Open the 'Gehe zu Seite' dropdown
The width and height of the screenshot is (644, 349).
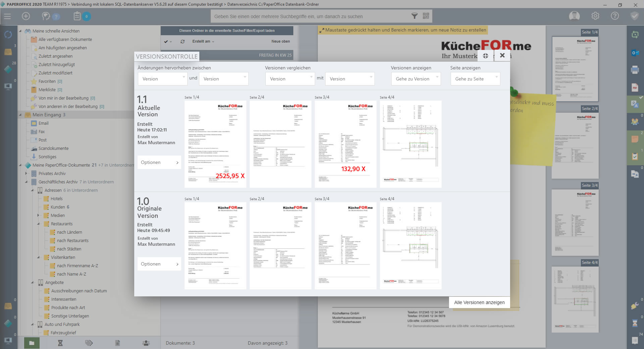475,79
